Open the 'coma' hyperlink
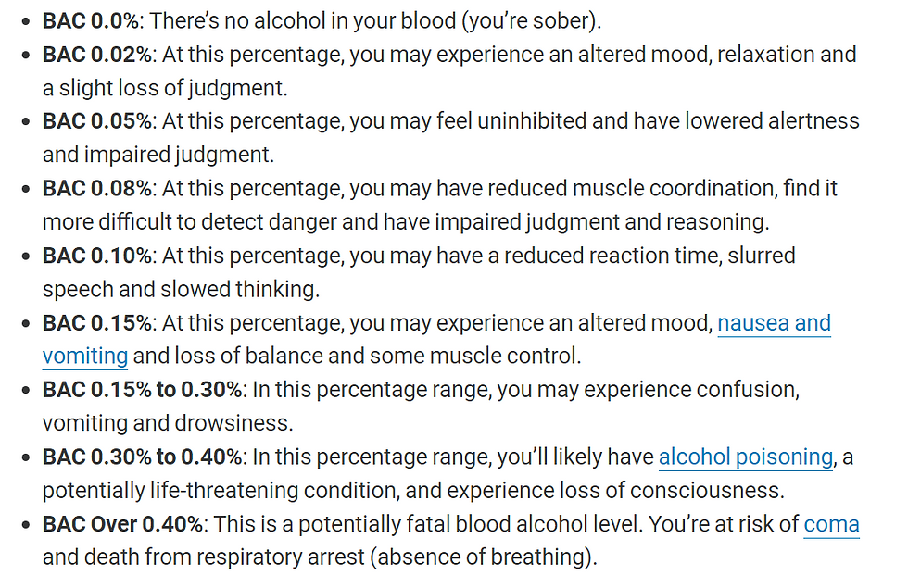 (x=832, y=524)
